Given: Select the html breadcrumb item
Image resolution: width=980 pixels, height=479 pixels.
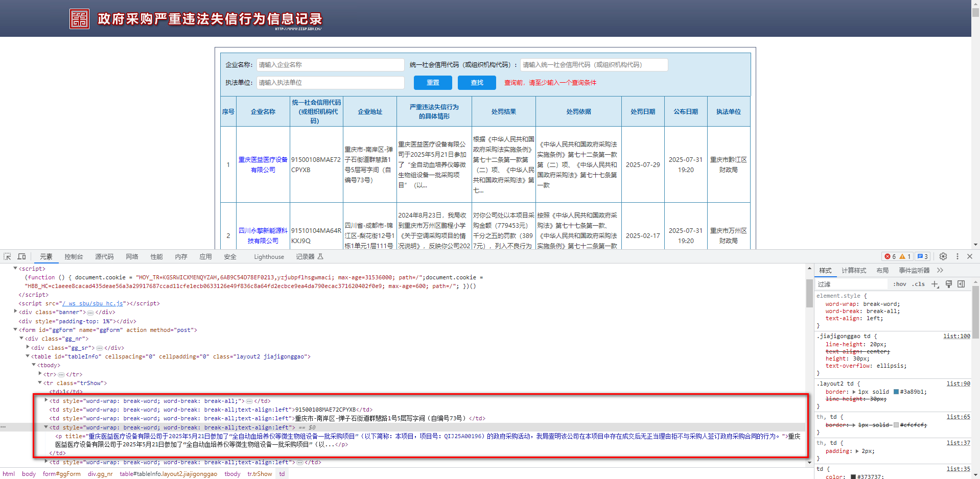Looking at the screenshot, I should pyautogui.click(x=9, y=474).
